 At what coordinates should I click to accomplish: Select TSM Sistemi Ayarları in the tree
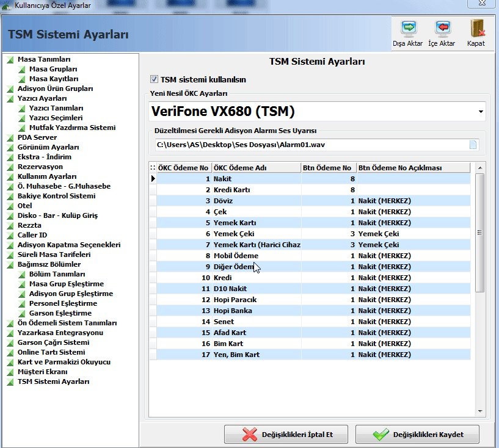click(53, 381)
